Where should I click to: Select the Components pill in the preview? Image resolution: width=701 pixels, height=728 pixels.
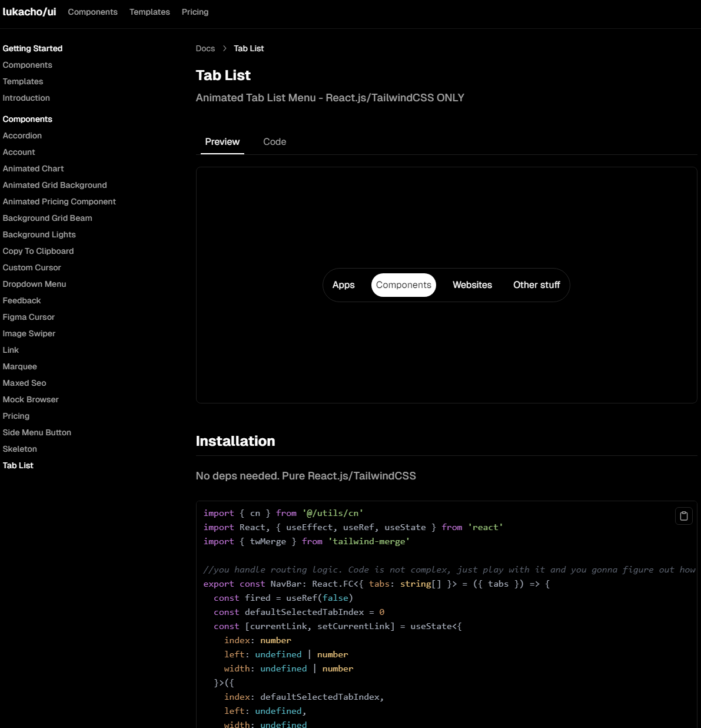(x=404, y=285)
